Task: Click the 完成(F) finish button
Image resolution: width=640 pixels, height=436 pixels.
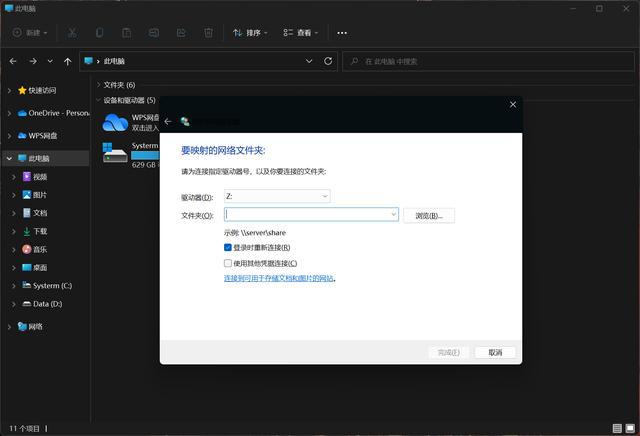Action: tap(449, 352)
